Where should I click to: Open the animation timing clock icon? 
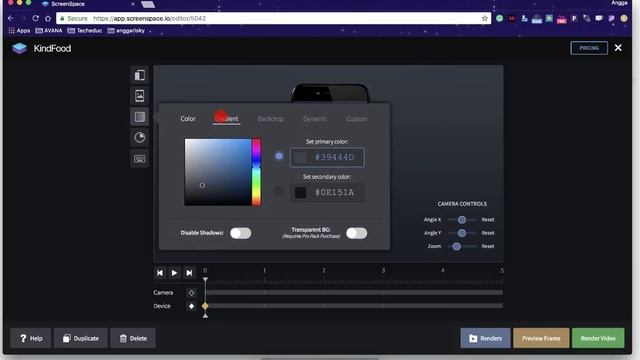coord(140,138)
